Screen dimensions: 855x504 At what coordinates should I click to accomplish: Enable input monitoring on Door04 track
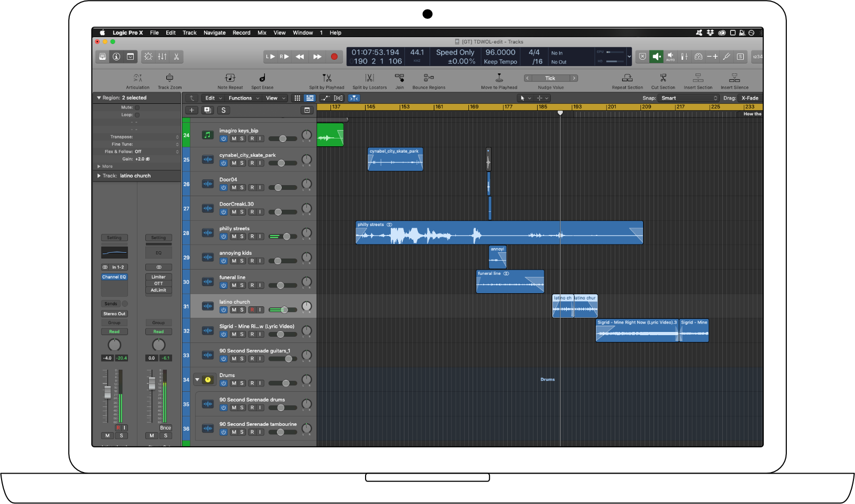260,188
